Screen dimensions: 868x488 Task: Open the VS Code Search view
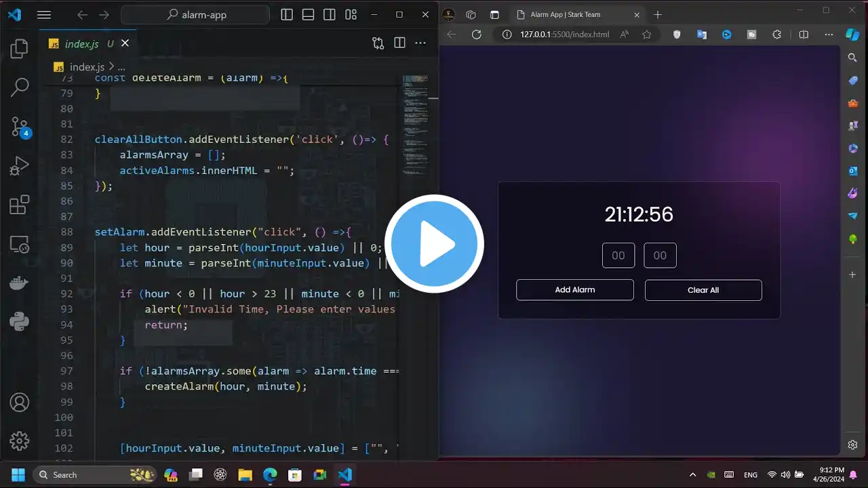tap(20, 87)
